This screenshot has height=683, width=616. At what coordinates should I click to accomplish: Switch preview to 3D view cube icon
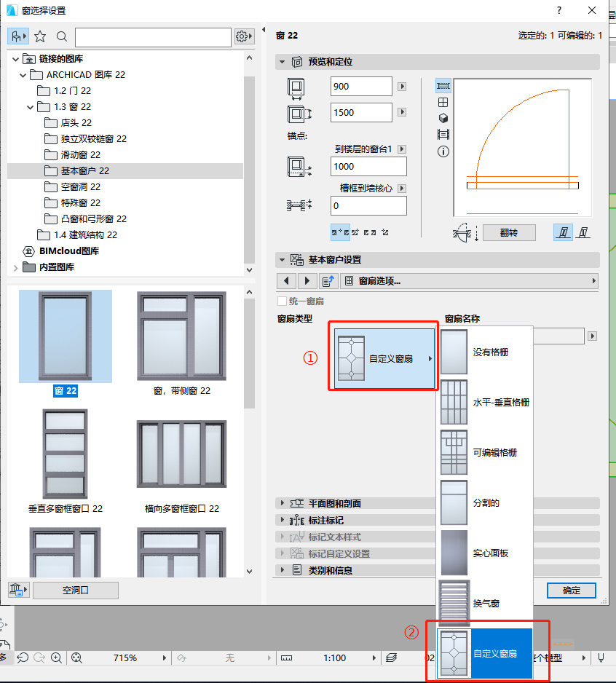[x=443, y=118]
